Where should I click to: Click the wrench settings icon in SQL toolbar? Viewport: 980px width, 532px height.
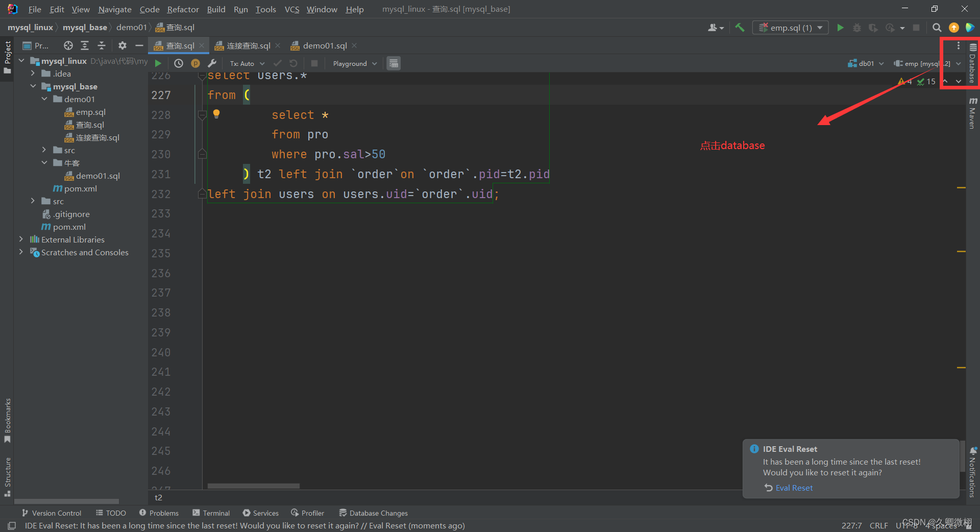point(213,63)
